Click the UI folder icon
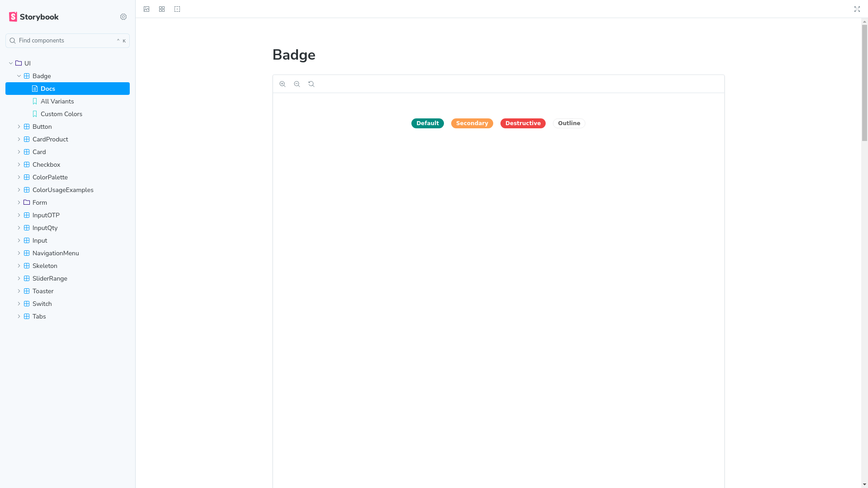Image resolution: width=868 pixels, height=488 pixels. point(19,63)
